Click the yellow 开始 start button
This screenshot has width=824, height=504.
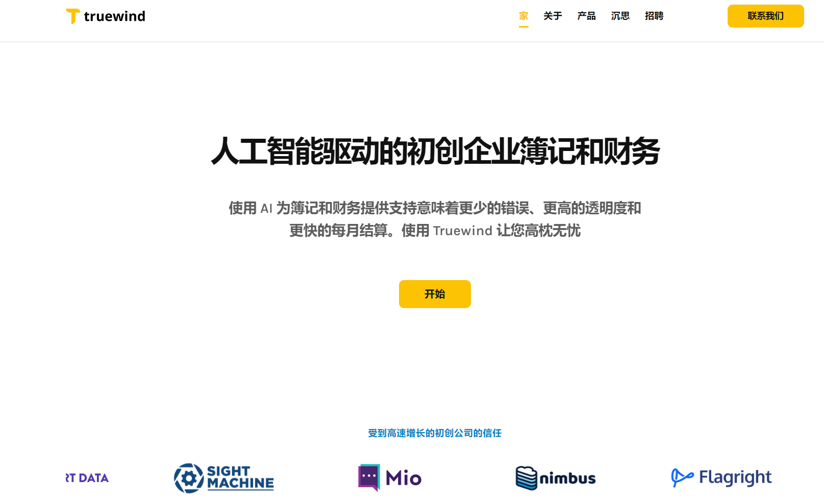(435, 294)
